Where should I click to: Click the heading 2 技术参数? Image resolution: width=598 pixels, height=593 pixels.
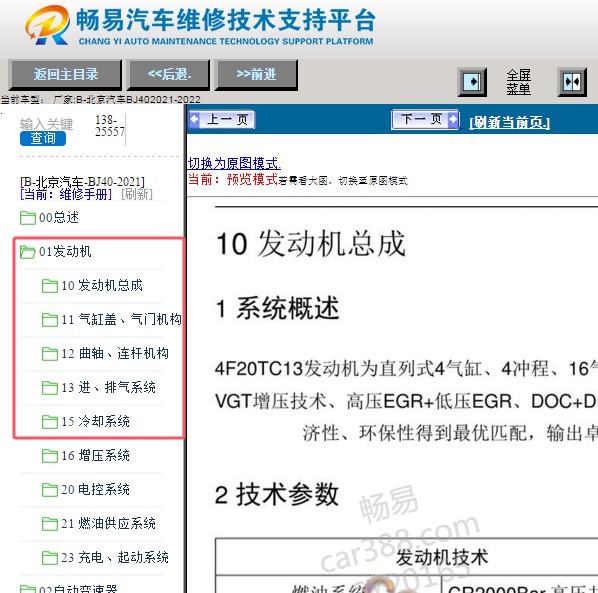[x=277, y=494]
